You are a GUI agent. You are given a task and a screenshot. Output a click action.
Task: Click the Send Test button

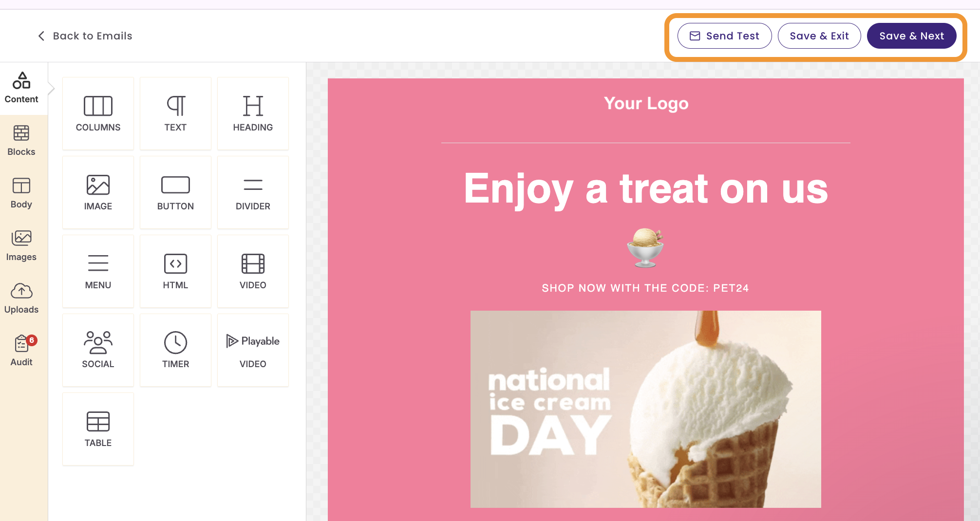pos(724,36)
